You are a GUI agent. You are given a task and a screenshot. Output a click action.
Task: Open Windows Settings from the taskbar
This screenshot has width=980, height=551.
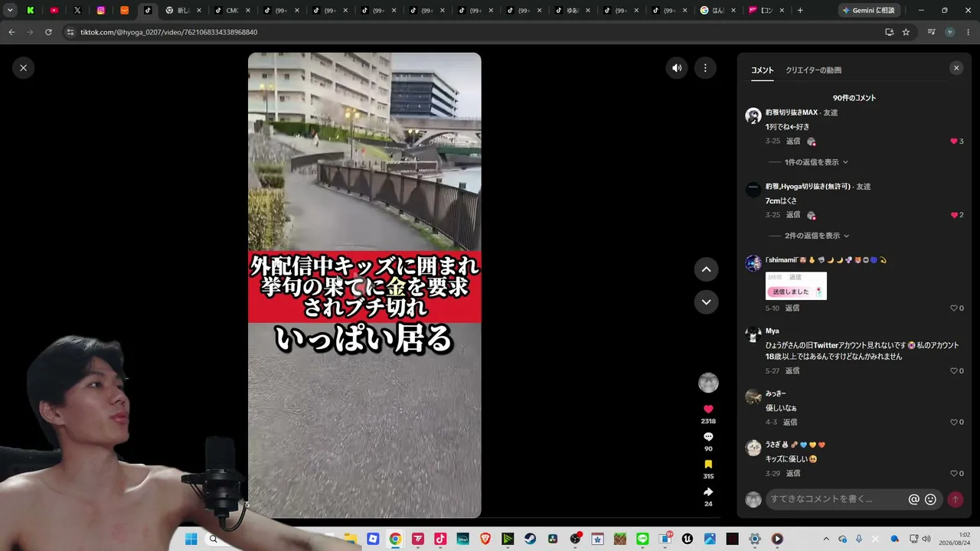[755, 539]
